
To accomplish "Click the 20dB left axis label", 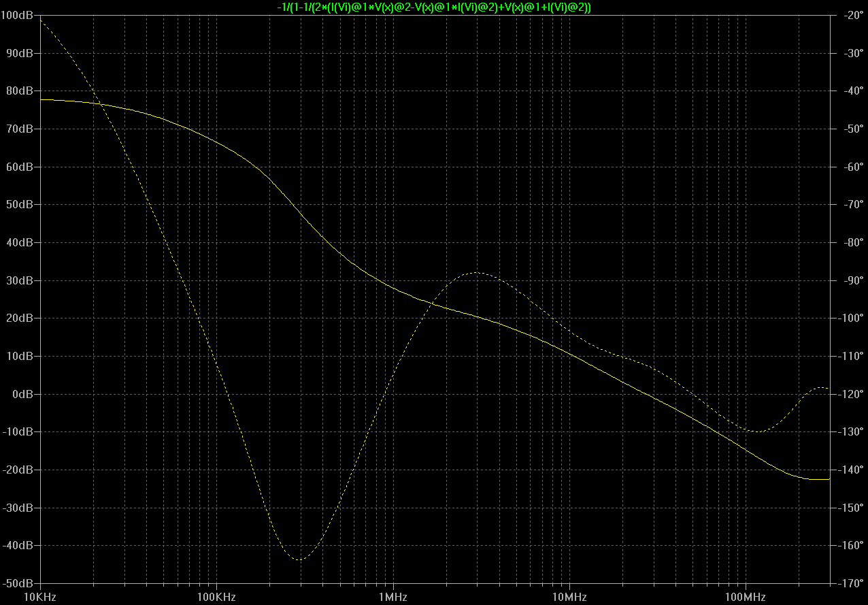I will (20, 318).
